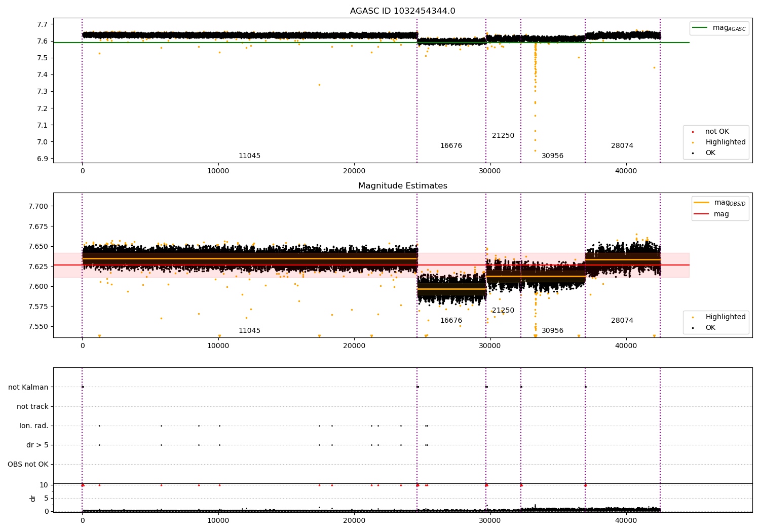This screenshot has width=760, height=532.
Task: Click the 10 tick on the dr axis
Action: coord(44,485)
